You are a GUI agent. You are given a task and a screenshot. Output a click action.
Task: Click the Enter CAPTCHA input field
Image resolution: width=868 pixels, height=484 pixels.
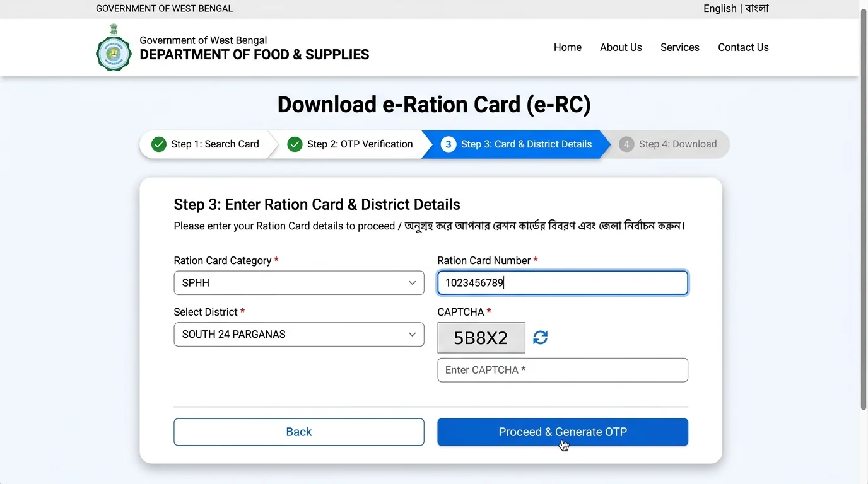(x=563, y=370)
